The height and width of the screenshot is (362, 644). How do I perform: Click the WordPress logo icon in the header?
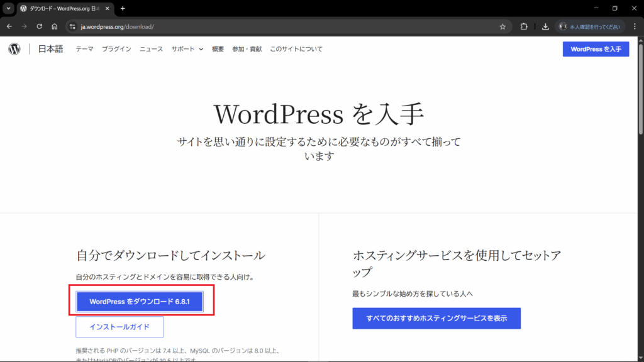point(14,49)
